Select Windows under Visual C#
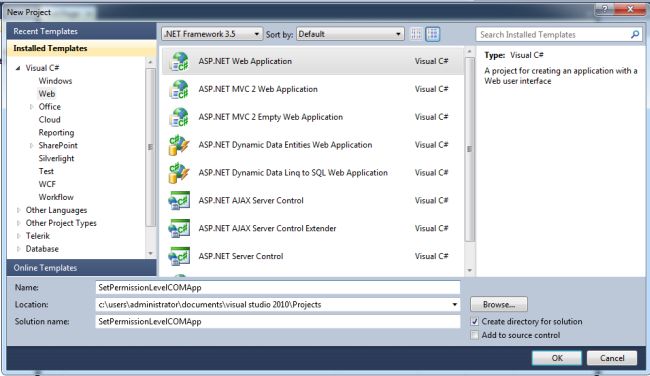 click(55, 81)
